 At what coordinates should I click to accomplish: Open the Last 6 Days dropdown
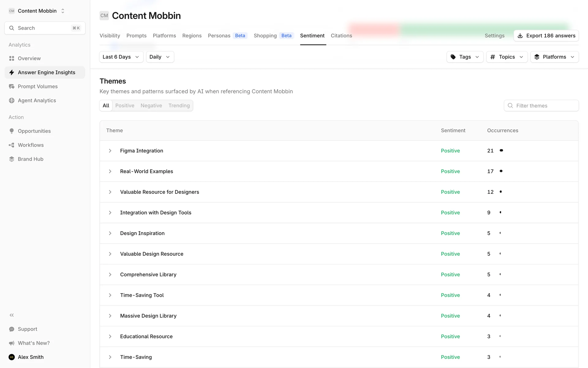pyautogui.click(x=121, y=57)
